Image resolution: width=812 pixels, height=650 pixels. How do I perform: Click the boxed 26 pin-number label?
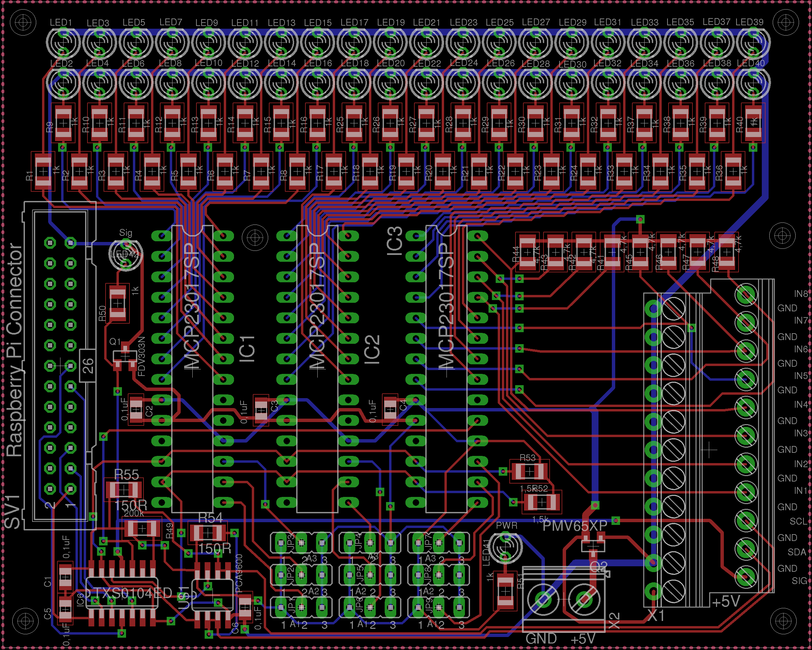[x=88, y=366]
